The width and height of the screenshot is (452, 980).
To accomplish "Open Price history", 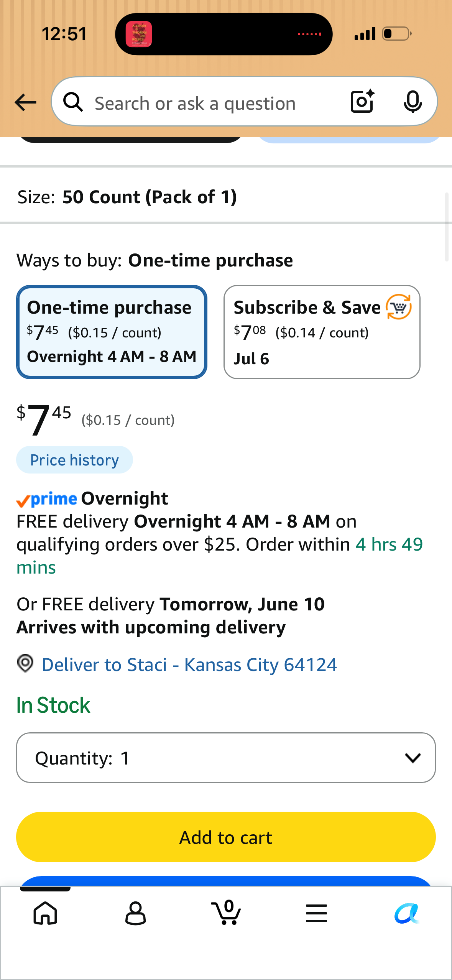I will 74,460.
